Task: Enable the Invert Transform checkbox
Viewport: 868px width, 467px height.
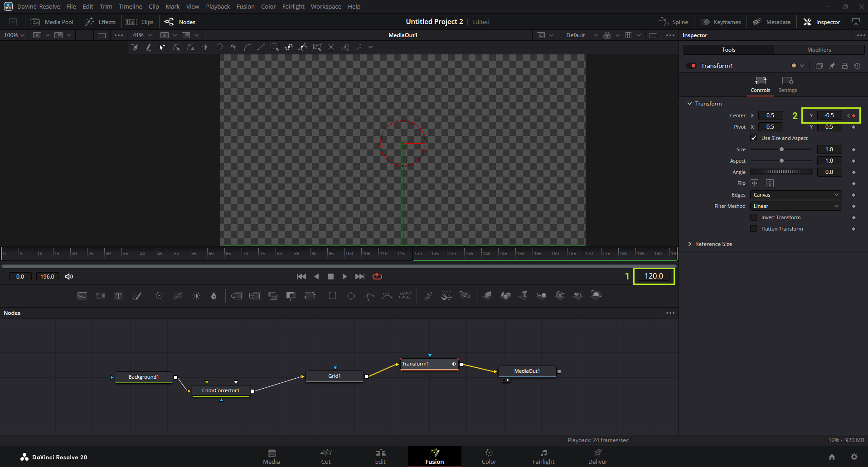Action: [754, 217]
